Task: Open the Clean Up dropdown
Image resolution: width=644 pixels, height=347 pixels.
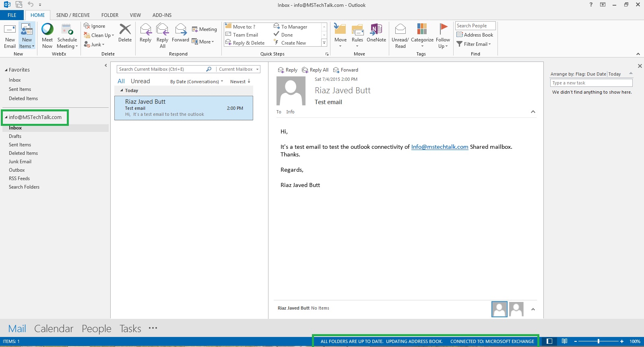Action: tap(99, 35)
